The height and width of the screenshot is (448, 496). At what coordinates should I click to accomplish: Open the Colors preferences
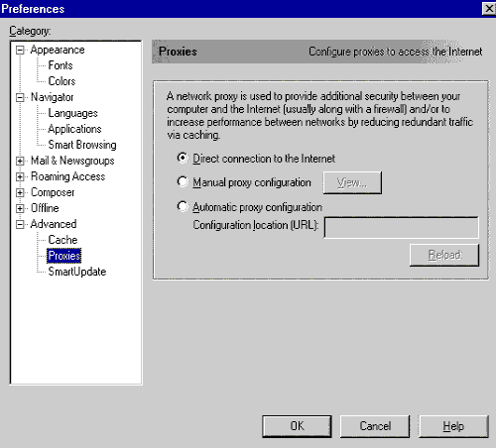click(x=62, y=81)
